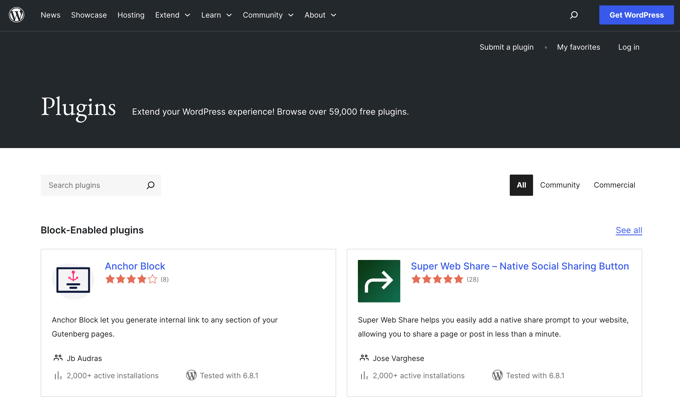The height and width of the screenshot is (399, 680).
Task: Click See all block-enabled plugins
Action: (x=629, y=230)
